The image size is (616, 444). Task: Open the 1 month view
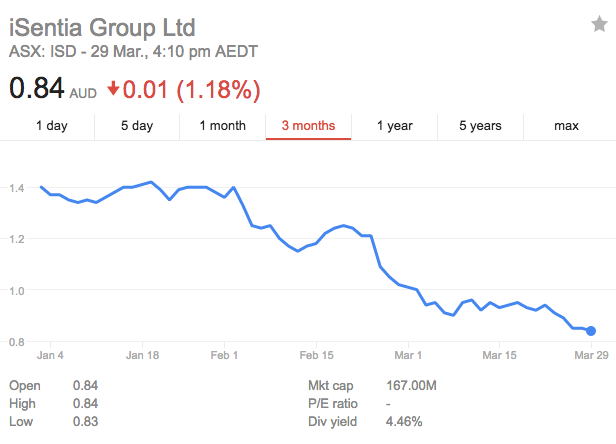[x=222, y=126]
